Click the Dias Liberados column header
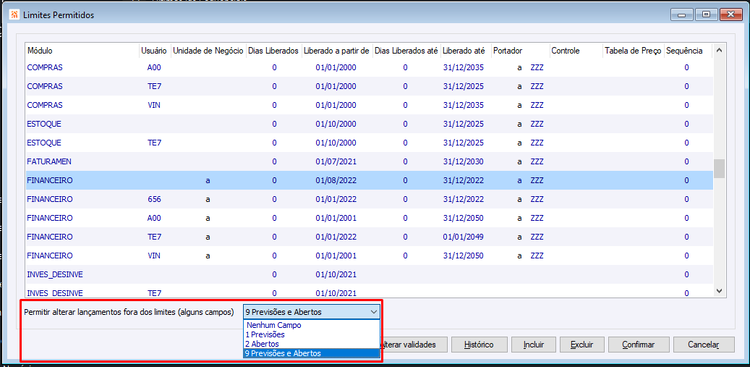Viewport: 750px width, 367px height. click(x=274, y=51)
